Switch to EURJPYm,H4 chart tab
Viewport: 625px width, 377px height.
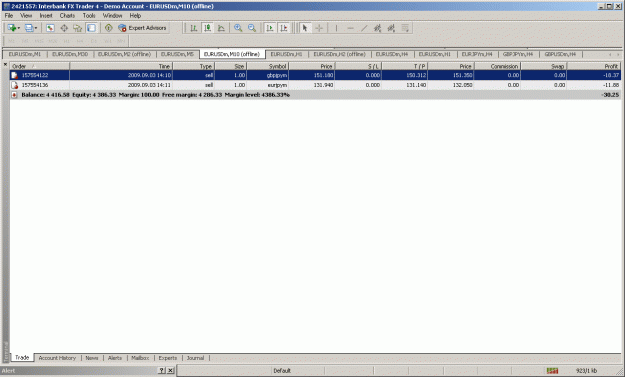tap(477, 54)
